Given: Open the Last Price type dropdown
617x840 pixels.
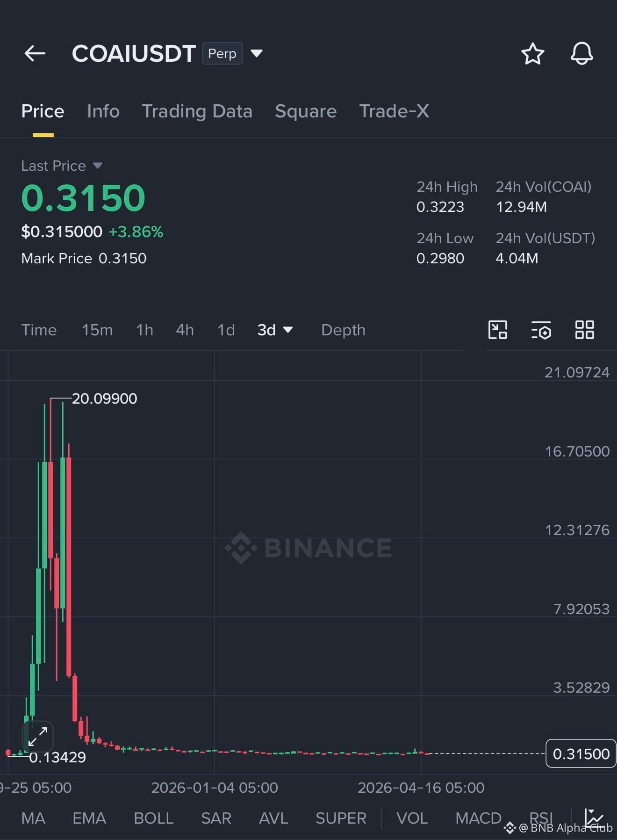Looking at the screenshot, I should click(x=97, y=166).
